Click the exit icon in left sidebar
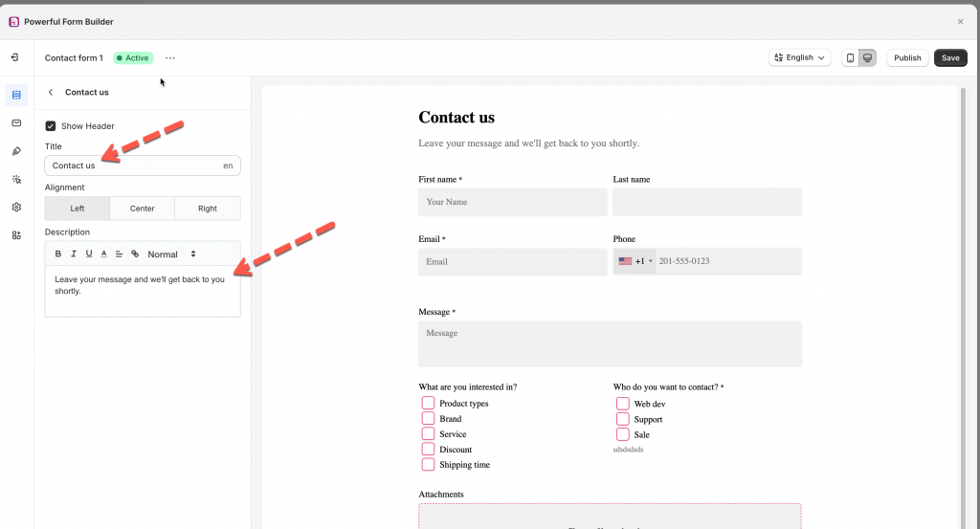This screenshot has width=980, height=529. tap(15, 57)
